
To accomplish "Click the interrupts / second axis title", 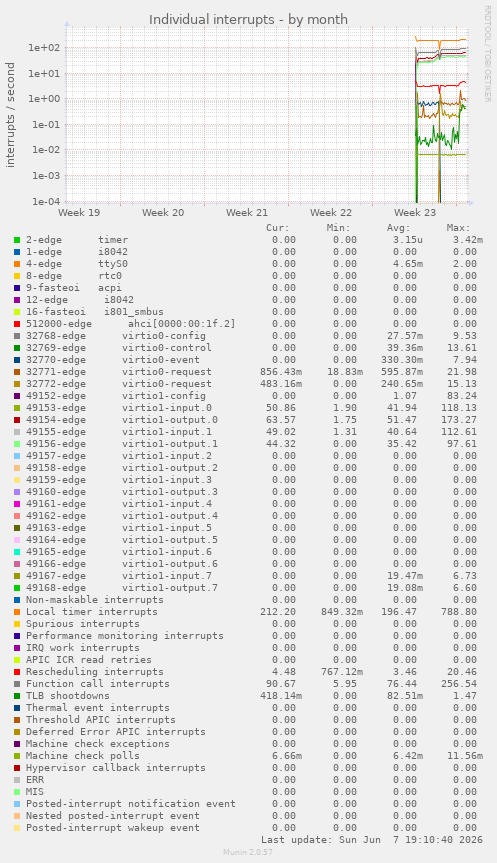I will click(10, 115).
